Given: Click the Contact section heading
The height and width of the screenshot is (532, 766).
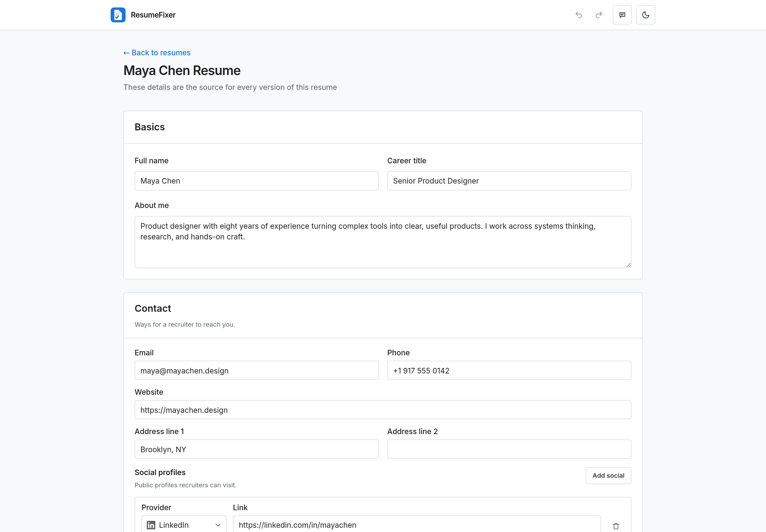Looking at the screenshot, I should click(153, 308).
